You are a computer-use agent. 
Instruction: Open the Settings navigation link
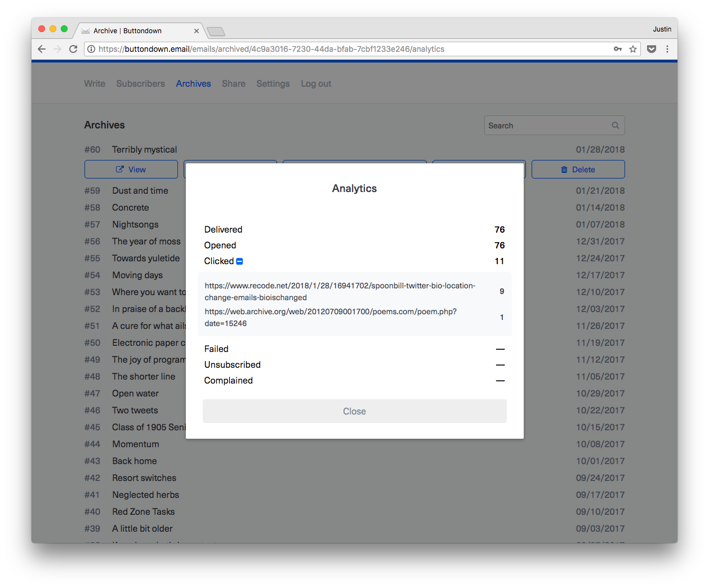(273, 83)
